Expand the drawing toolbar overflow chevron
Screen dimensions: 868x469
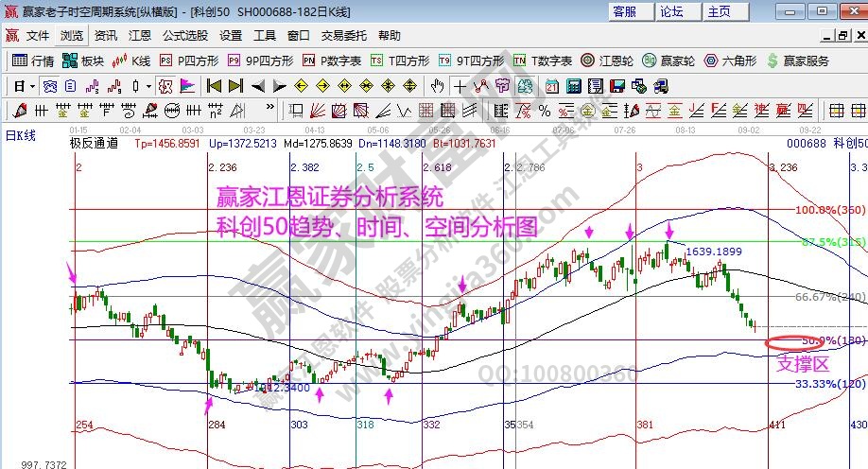(270, 108)
